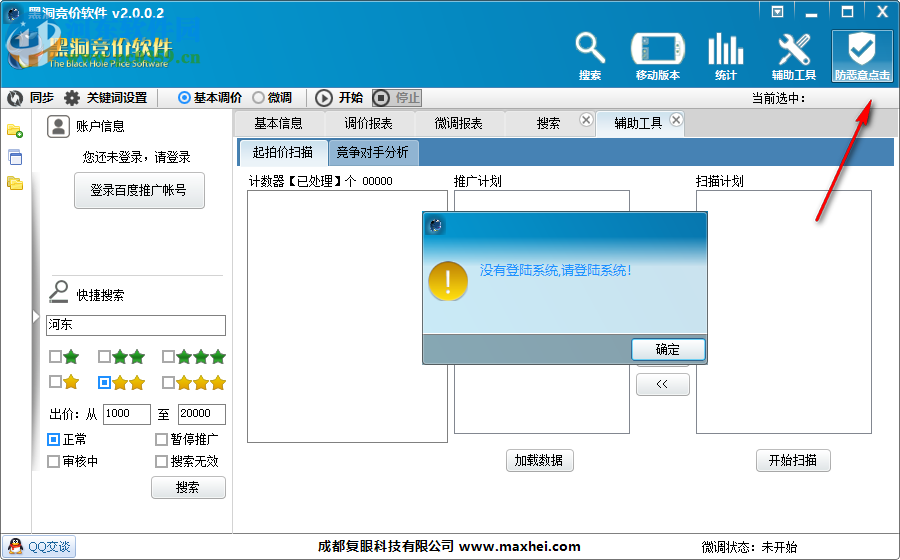This screenshot has height=560, width=900.
Task: Click 登录百度推广帐号 login button
Action: (139, 190)
